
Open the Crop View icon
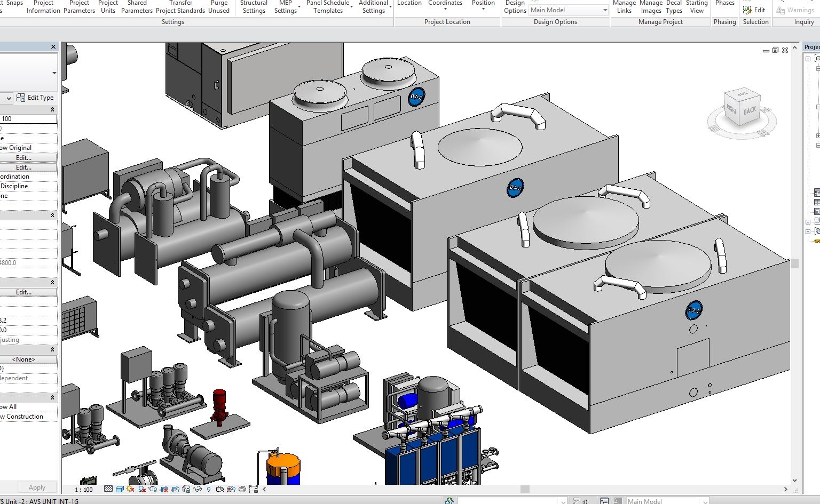(165, 489)
